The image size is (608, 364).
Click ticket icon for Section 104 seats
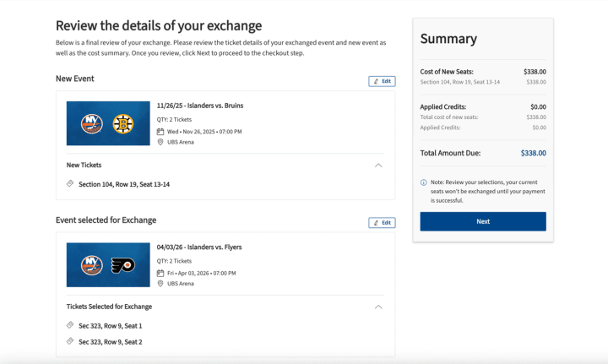[x=70, y=184]
